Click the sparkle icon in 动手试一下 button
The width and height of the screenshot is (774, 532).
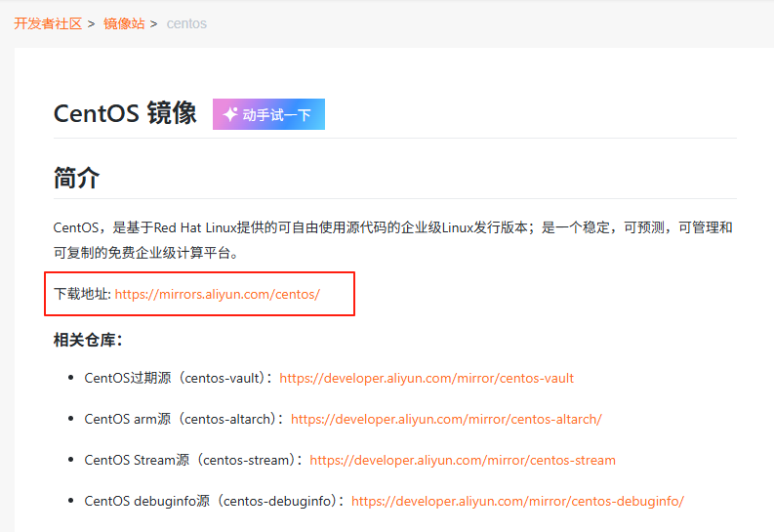coord(230,114)
